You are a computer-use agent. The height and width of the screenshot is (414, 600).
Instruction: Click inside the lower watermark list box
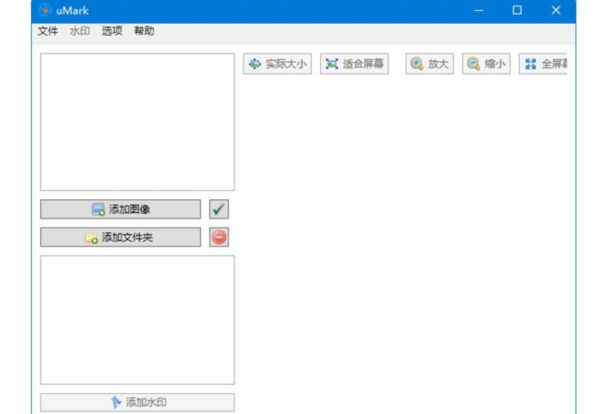click(137, 320)
